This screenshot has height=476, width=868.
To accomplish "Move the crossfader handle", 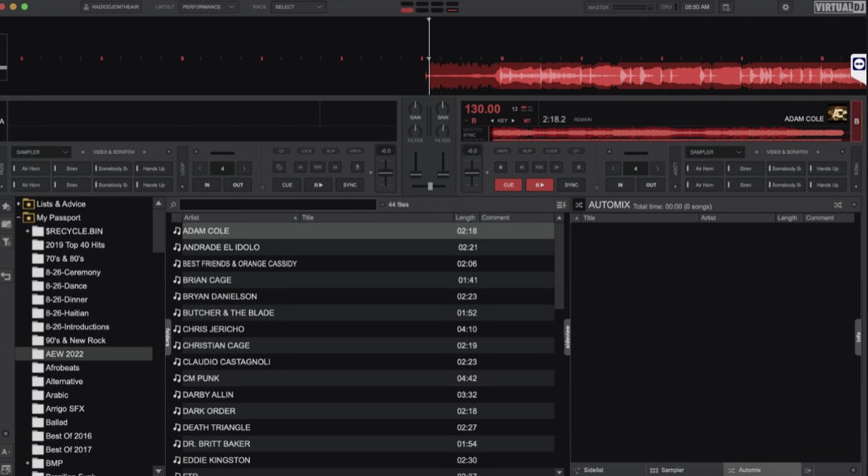I will click(430, 186).
